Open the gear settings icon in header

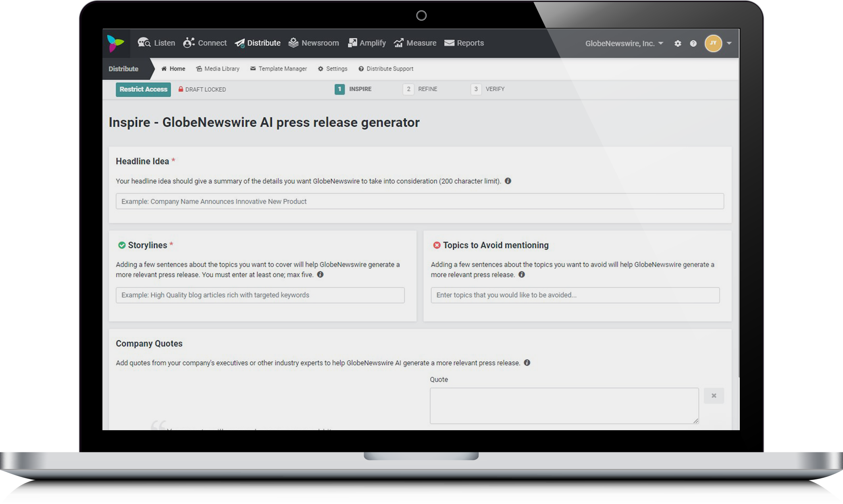[678, 43]
